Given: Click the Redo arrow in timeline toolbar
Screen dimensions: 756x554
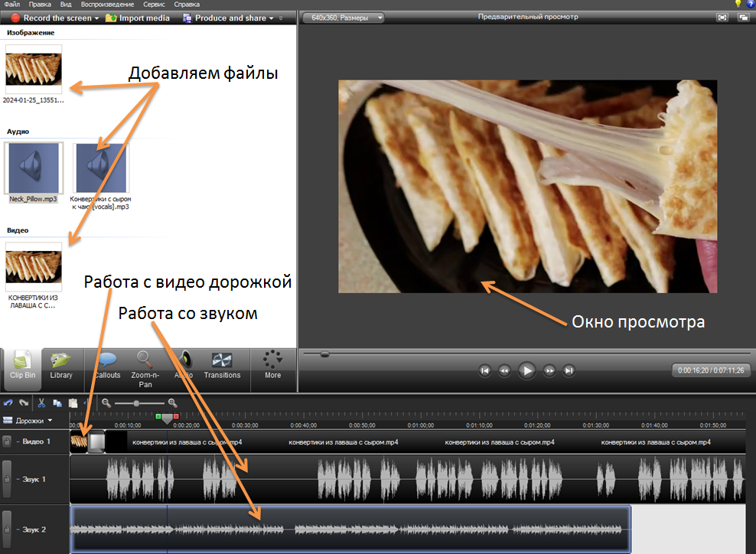Looking at the screenshot, I should [24, 403].
